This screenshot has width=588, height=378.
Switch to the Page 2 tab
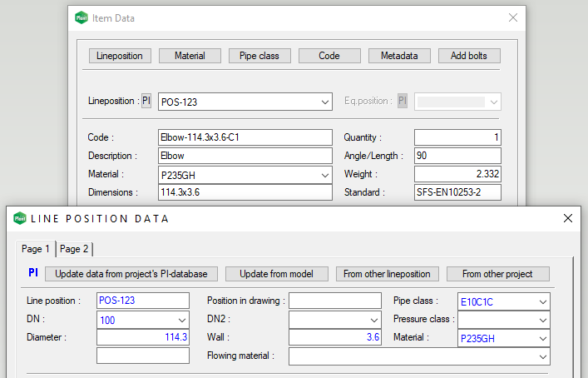pyautogui.click(x=75, y=249)
